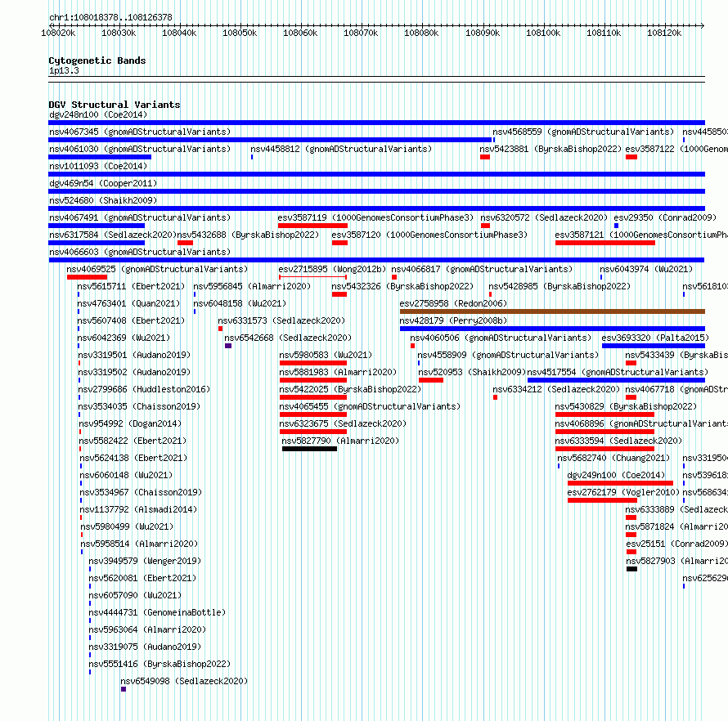Click the dgv248n100 (Coe2014) variant label
Image resolution: width=728 pixels, height=721 pixels.
pyautogui.click(x=98, y=114)
